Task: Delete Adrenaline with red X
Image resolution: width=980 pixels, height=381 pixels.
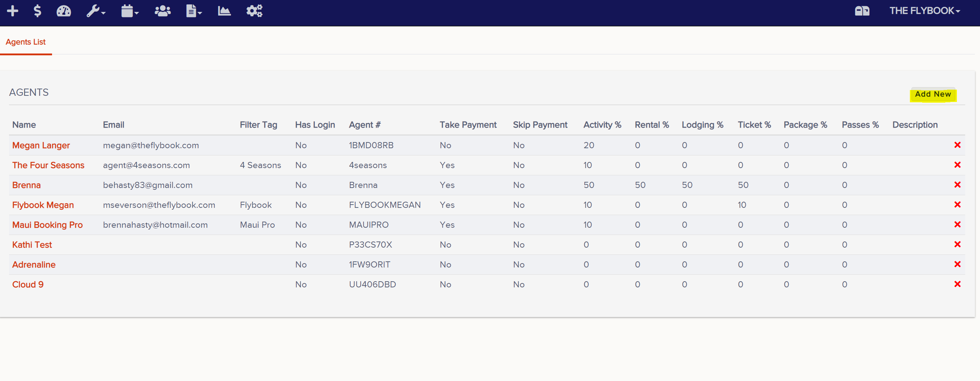Action: [x=958, y=264]
